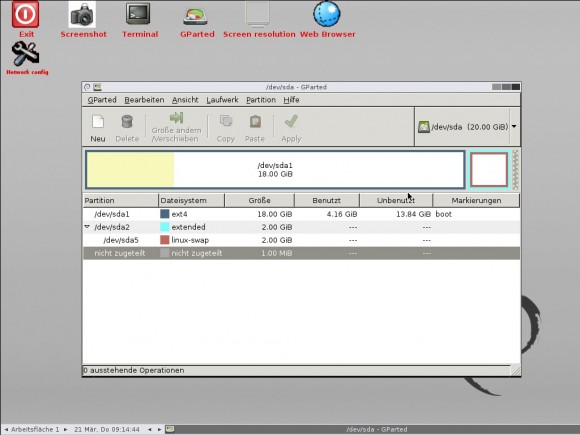
Task: Click the '13.84 GiB' unused value
Action: pyautogui.click(x=413, y=214)
